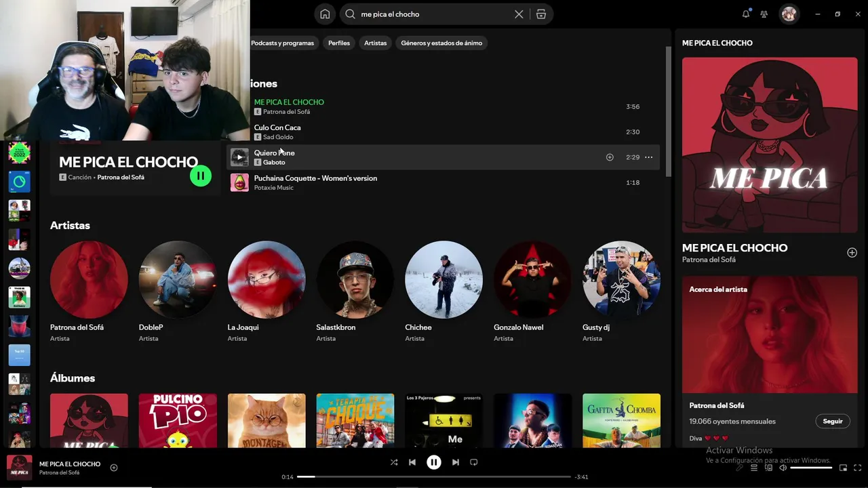Filter results by Podcasts y programas
The width and height of the screenshot is (868, 488).
282,43
